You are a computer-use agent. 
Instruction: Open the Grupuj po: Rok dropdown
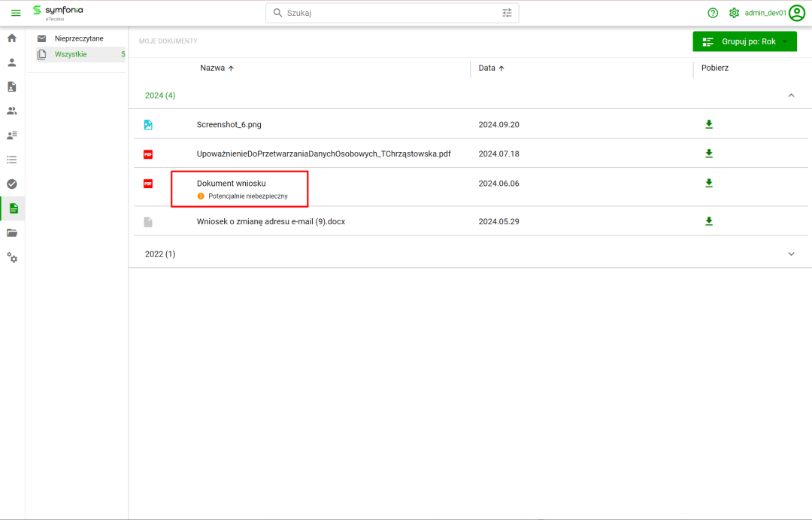tap(744, 41)
